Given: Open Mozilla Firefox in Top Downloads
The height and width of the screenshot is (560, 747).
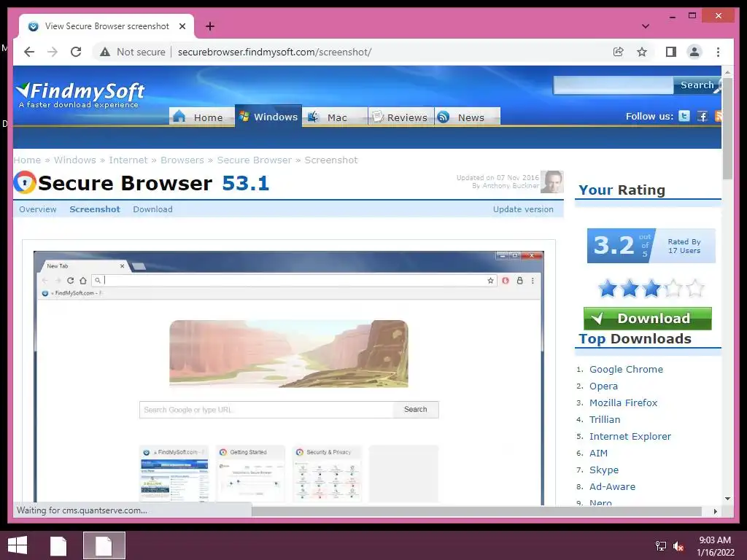Looking at the screenshot, I should [623, 402].
